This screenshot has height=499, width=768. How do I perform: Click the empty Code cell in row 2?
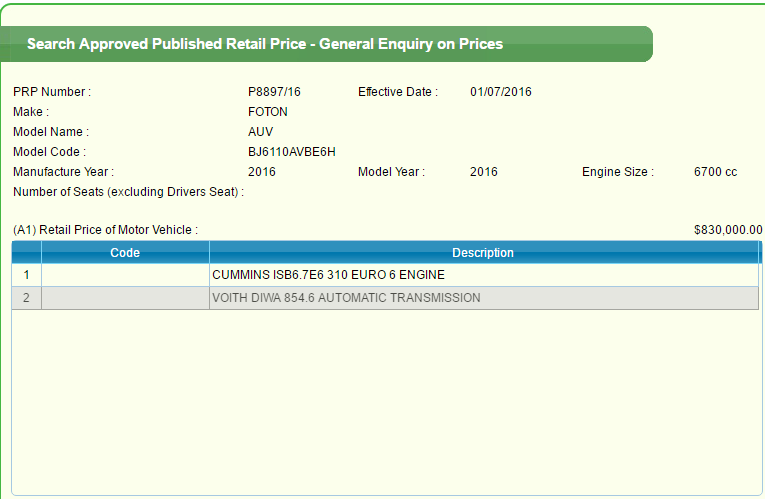125,298
